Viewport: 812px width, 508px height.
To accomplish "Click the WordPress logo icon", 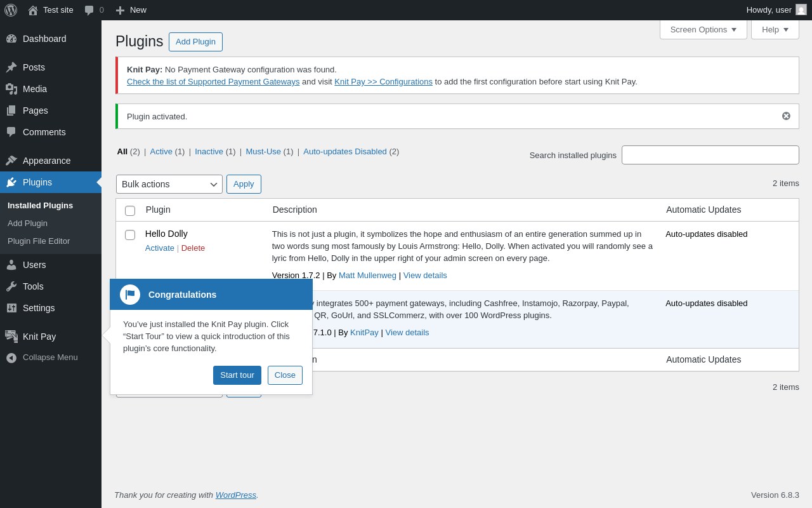I will (x=11, y=10).
